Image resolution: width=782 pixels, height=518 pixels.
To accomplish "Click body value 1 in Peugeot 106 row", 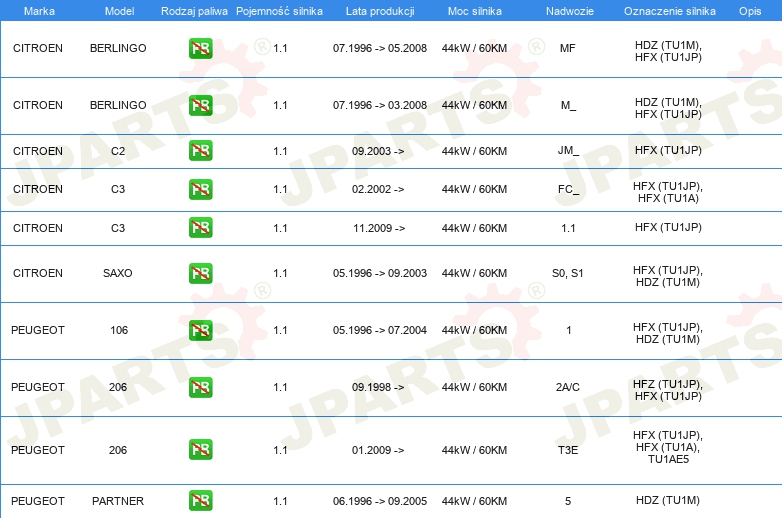I will coord(569,330).
